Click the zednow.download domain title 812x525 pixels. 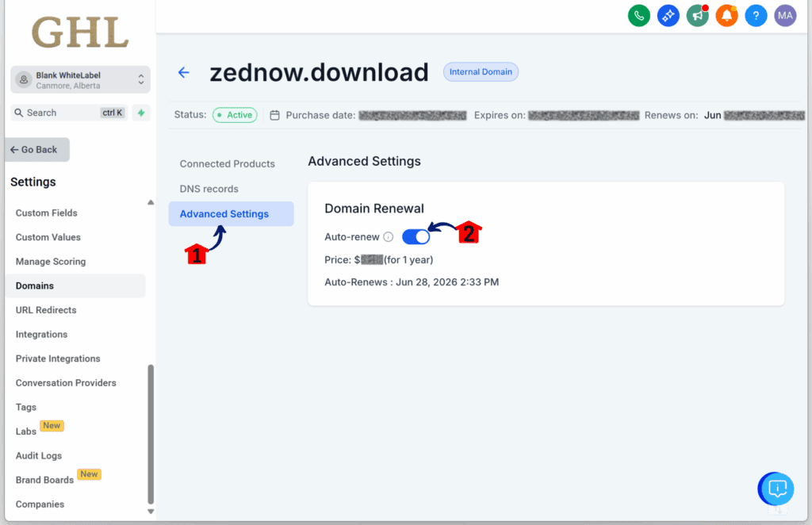point(319,72)
